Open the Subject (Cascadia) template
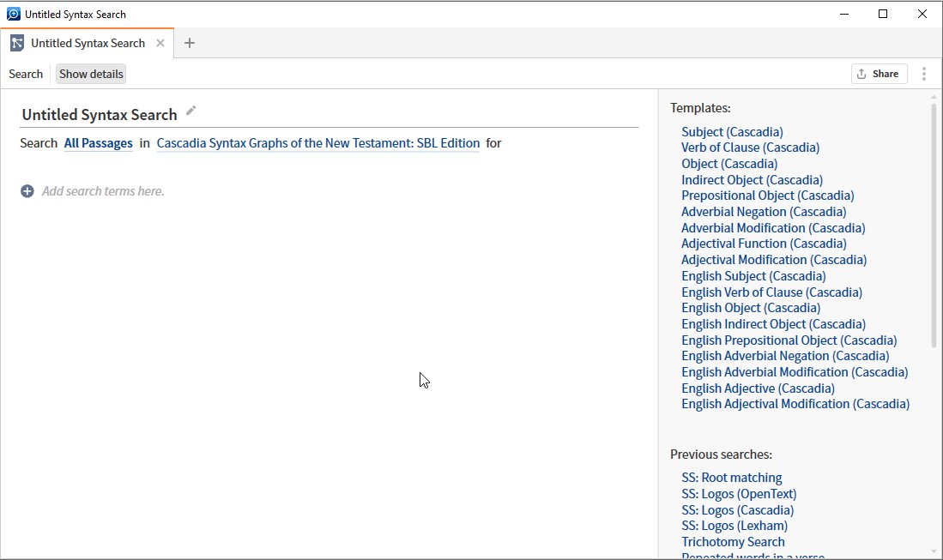The width and height of the screenshot is (943, 560). [x=732, y=131]
